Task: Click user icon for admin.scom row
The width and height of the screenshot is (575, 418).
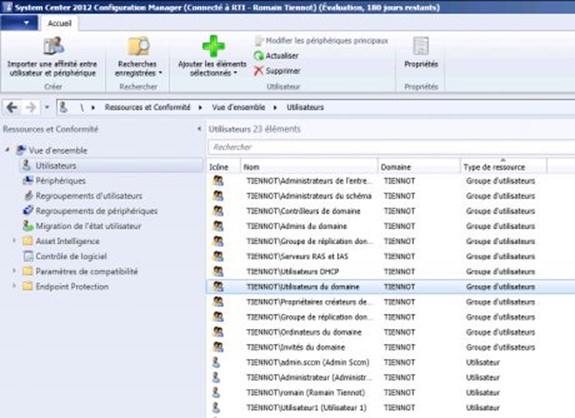Action: tap(216, 362)
